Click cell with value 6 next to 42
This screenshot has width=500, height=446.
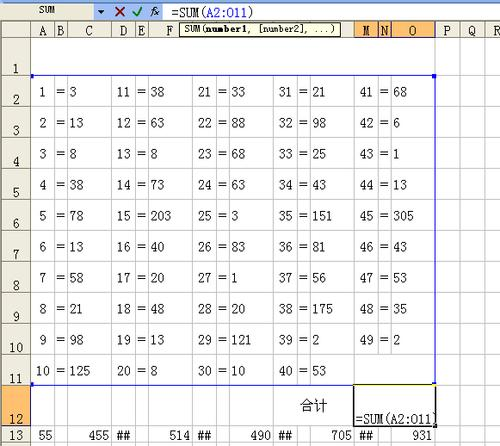[413, 123]
